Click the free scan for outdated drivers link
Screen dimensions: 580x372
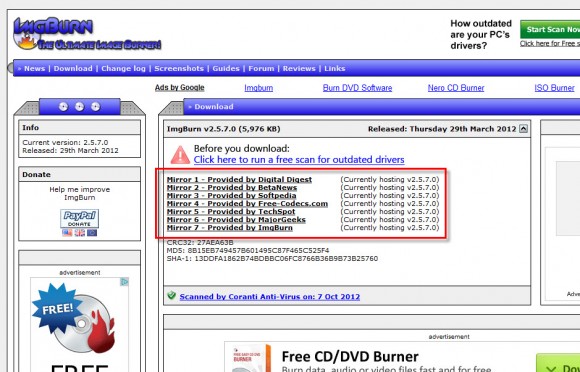299,160
